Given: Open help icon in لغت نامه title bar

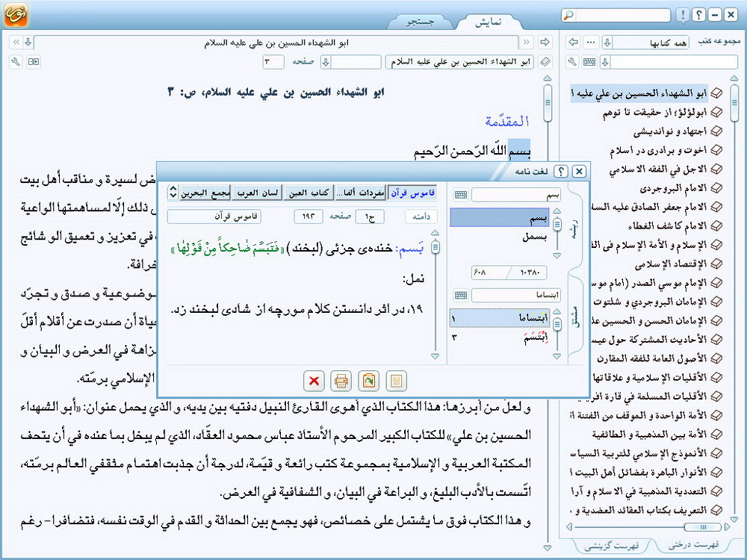Looking at the screenshot, I should [x=562, y=172].
